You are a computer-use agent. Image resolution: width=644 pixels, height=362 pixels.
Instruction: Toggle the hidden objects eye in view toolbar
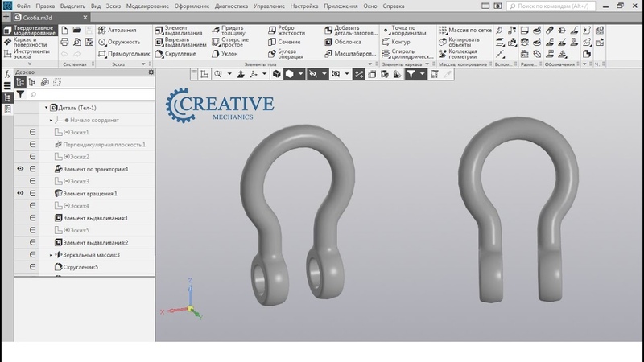[314, 74]
